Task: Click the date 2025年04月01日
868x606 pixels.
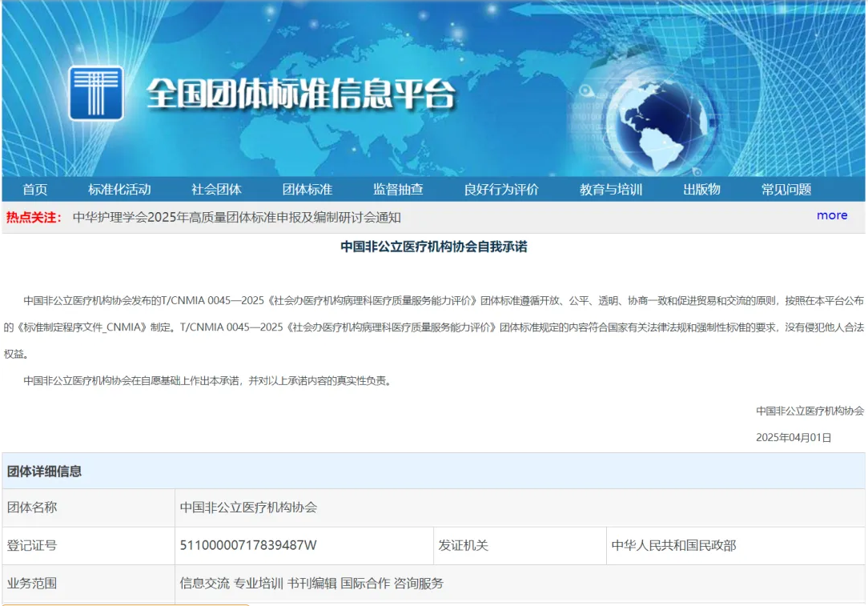Action: (x=794, y=438)
